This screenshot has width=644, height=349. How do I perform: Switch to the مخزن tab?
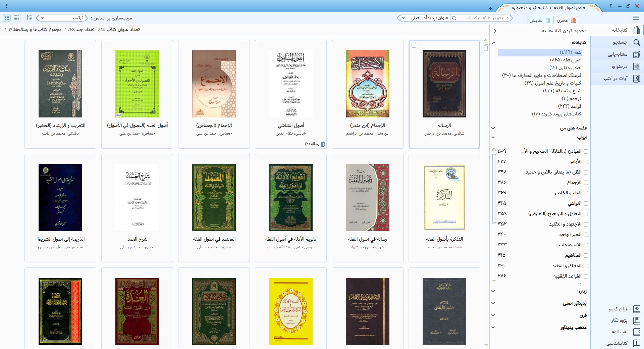point(566,20)
